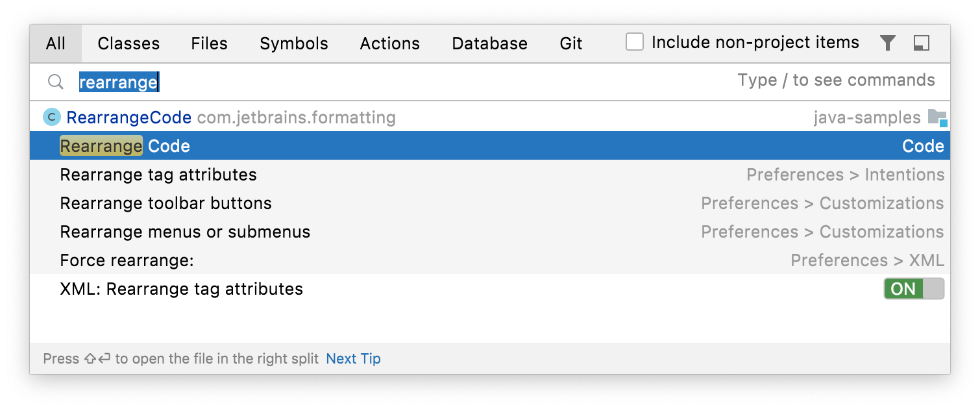The width and height of the screenshot is (980, 409).
Task: Select the All tab
Action: point(56,43)
